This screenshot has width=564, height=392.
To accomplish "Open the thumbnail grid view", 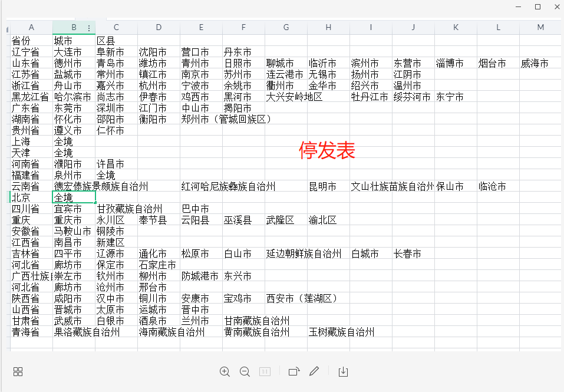I will point(18,371).
